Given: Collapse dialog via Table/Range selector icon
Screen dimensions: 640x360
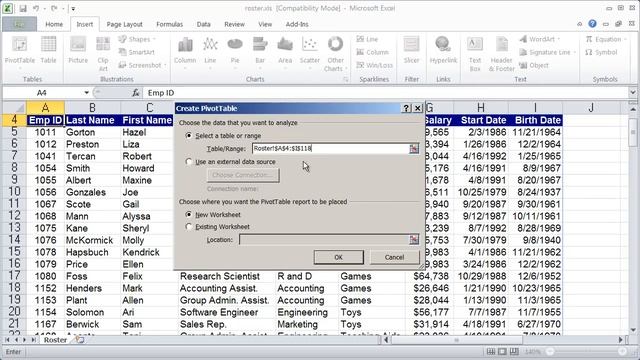Looking at the screenshot, I should pos(414,149).
